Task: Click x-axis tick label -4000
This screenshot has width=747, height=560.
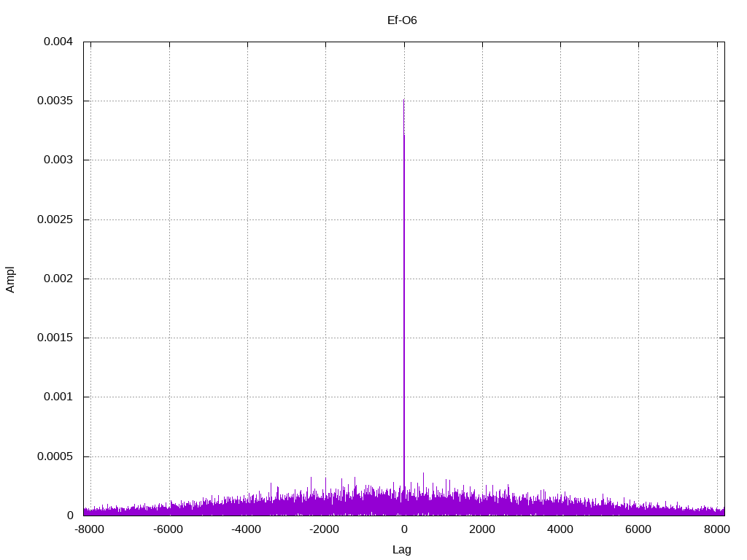Action: point(246,529)
